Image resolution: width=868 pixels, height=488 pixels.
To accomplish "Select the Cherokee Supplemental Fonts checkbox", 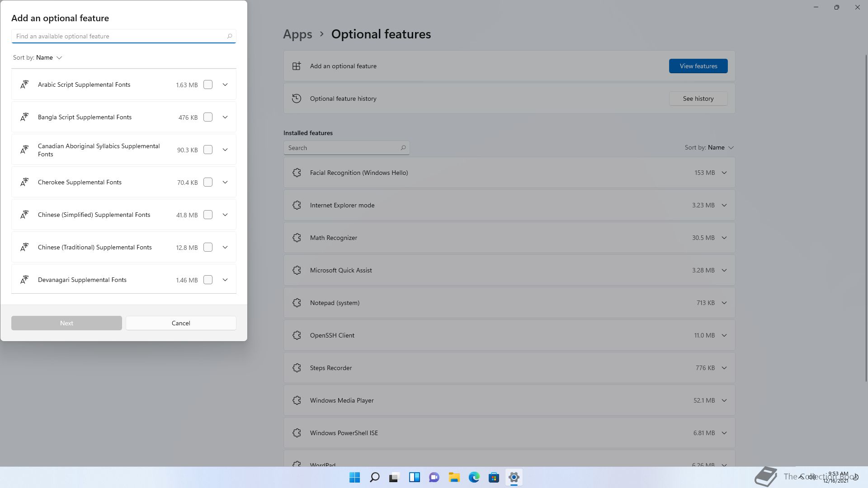I will coord(208,182).
